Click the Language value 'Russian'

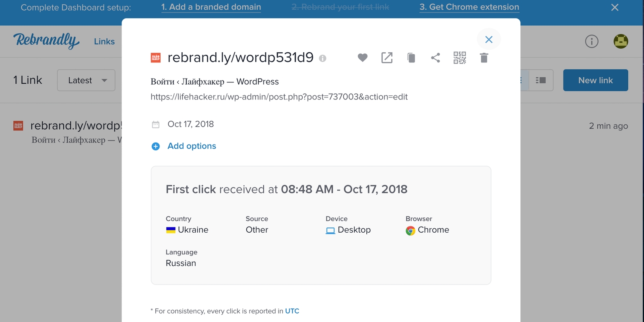[181, 263]
